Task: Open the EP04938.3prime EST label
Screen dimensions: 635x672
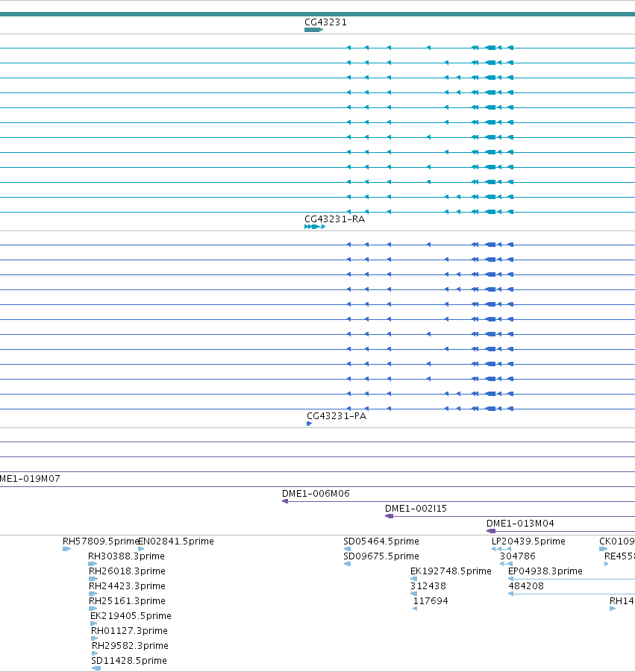Action: [545, 571]
